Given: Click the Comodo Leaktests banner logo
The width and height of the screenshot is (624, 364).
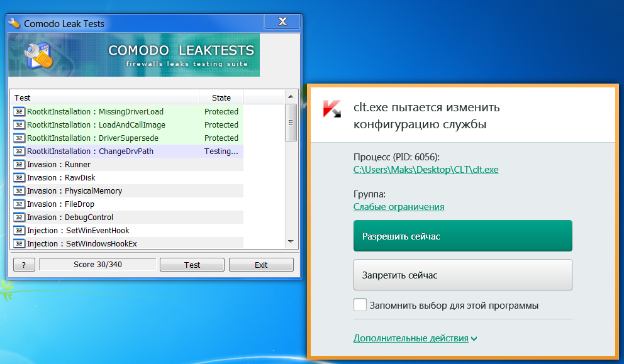Looking at the screenshot, I should (38, 55).
